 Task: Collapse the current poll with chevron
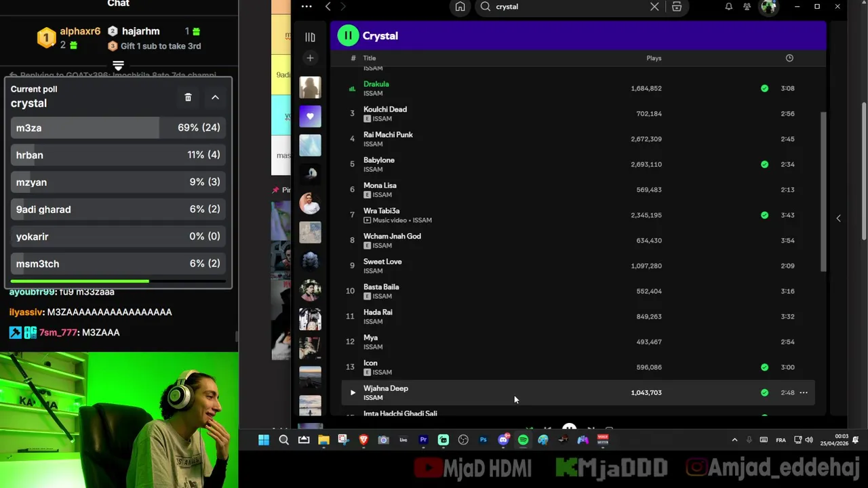pos(215,98)
